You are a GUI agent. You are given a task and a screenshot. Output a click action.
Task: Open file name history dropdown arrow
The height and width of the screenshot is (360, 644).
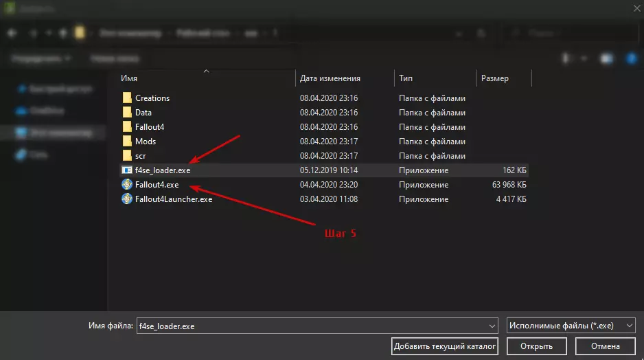pos(492,326)
